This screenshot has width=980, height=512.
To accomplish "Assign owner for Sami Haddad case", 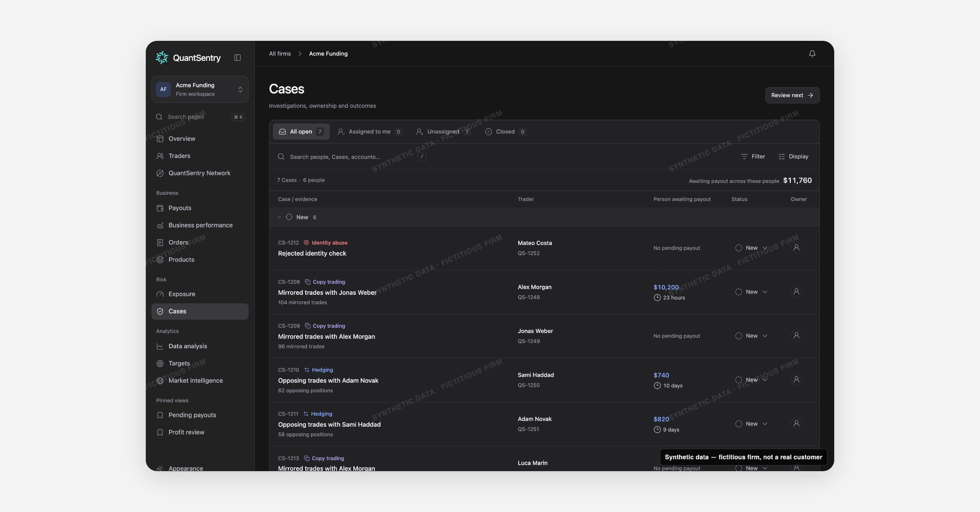I will [796, 379].
